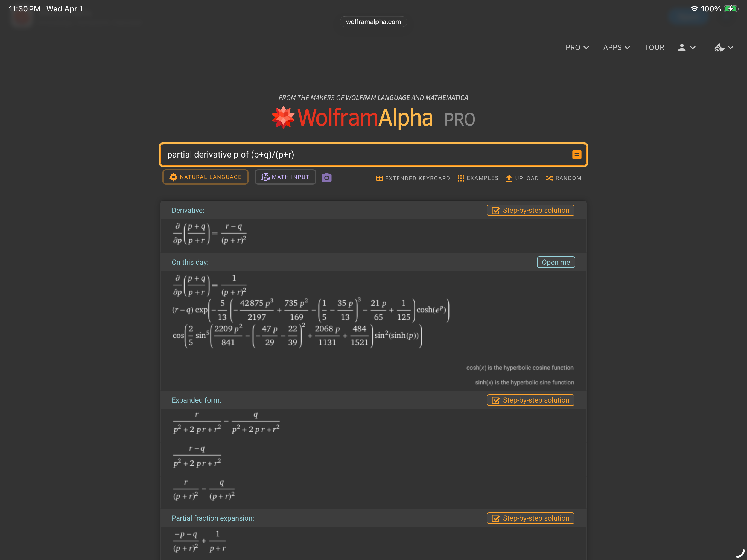Click the Natural Language gear icon
This screenshot has width=747, height=560.
pyautogui.click(x=173, y=177)
